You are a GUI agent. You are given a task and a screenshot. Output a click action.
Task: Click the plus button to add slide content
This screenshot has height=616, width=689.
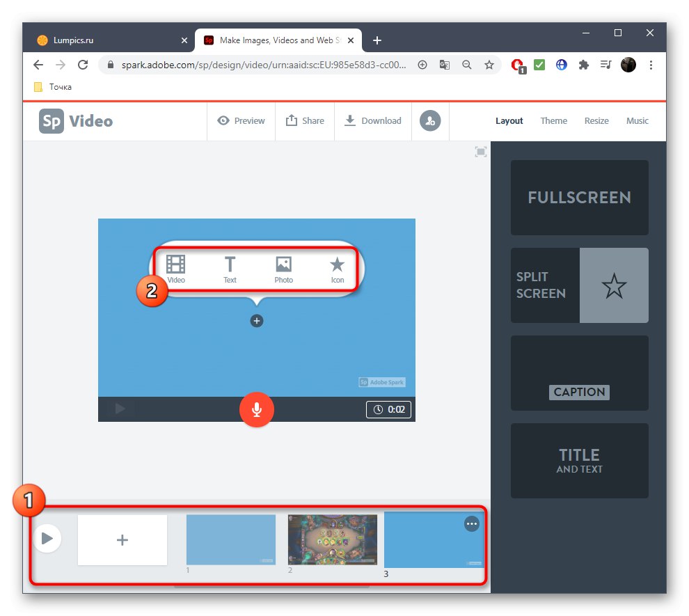(x=257, y=321)
